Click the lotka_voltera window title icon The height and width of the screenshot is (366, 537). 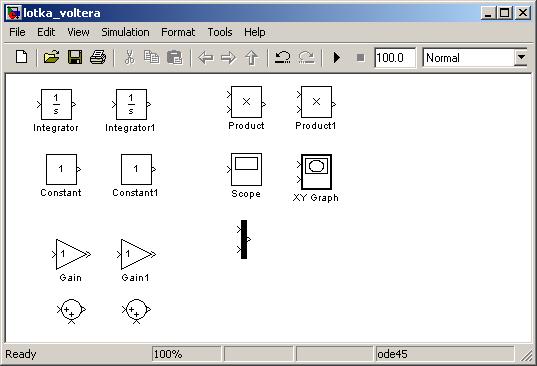(14, 13)
